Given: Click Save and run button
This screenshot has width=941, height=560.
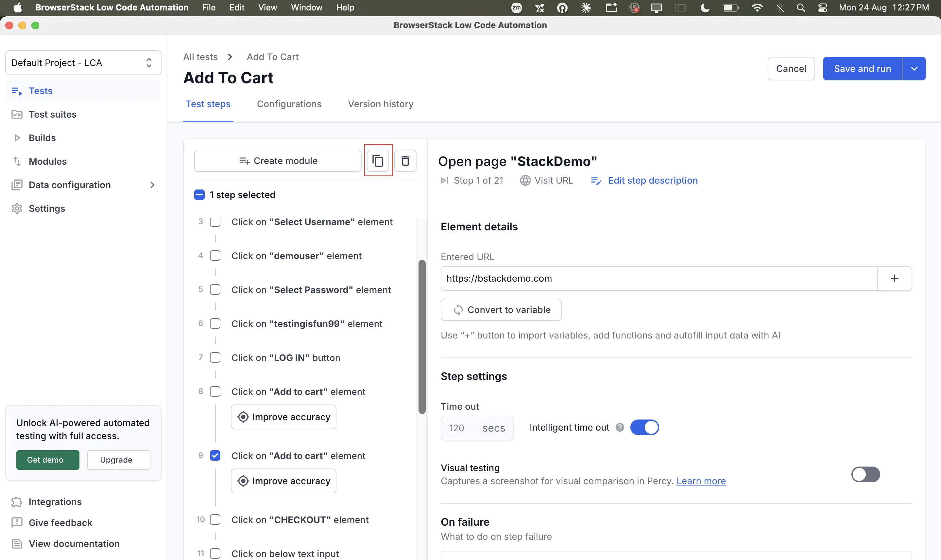Looking at the screenshot, I should (862, 69).
